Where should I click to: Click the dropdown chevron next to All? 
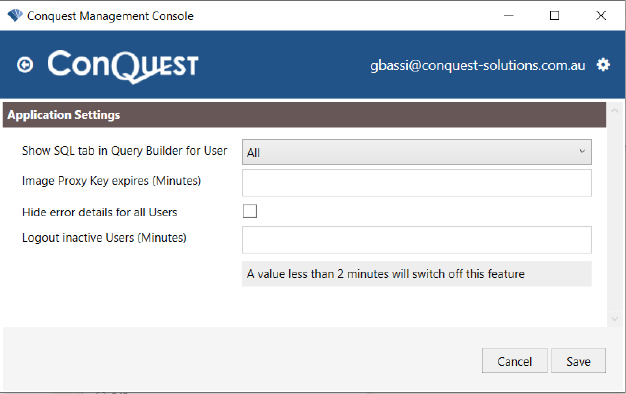click(582, 151)
